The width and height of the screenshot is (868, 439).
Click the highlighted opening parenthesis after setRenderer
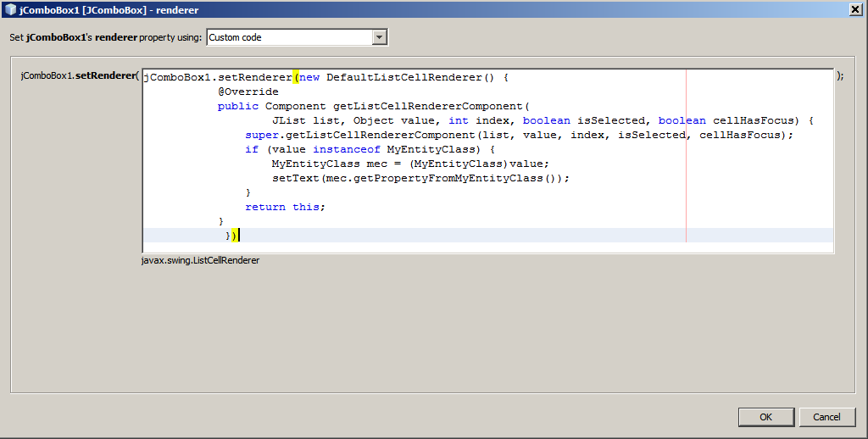pyautogui.click(x=296, y=77)
